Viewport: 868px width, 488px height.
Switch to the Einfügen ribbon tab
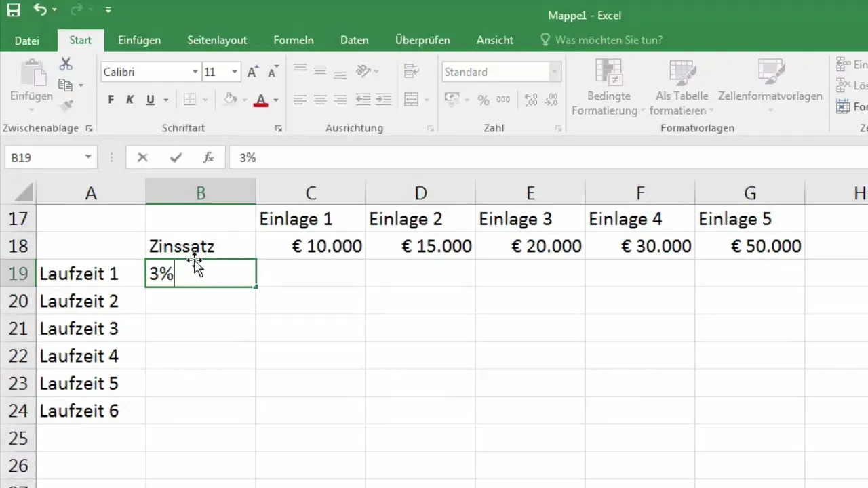[139, 40]
